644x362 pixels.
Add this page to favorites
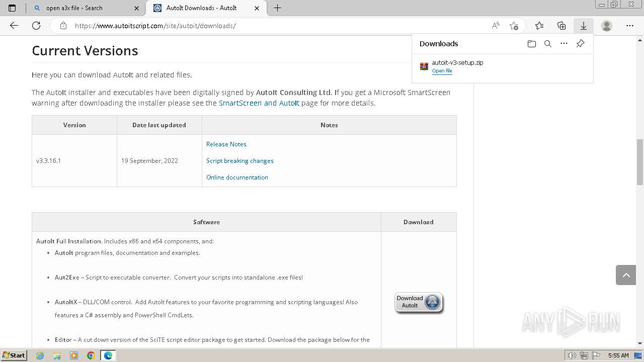coord(514,26)
